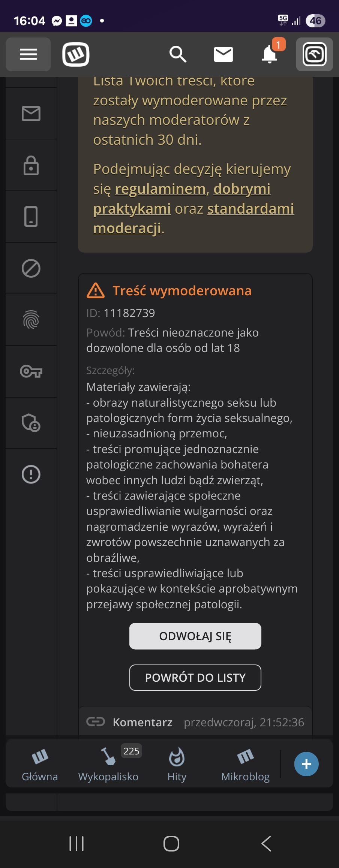This screenshot has height=868, width=339.
Task: Click the ODWOŁAJ SIĘ button
Action: click(195, 636)
